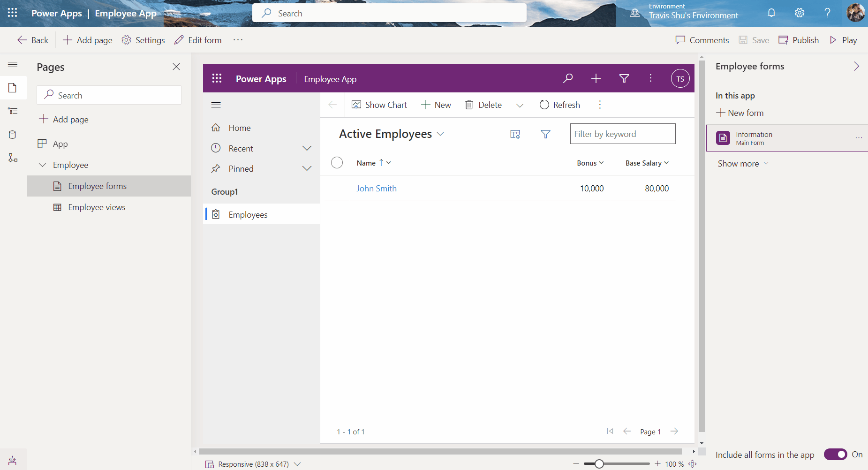Image resolution: width=868 pixels, height=470 pixels.
Task: Select the Navigation icon in the left rail
Action: (13, 111)
